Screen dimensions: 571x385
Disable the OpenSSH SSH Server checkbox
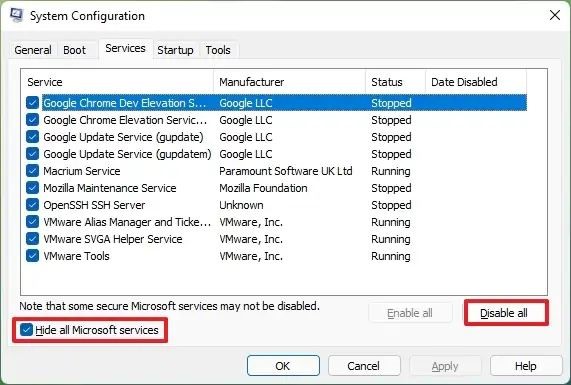pos(32,205)
